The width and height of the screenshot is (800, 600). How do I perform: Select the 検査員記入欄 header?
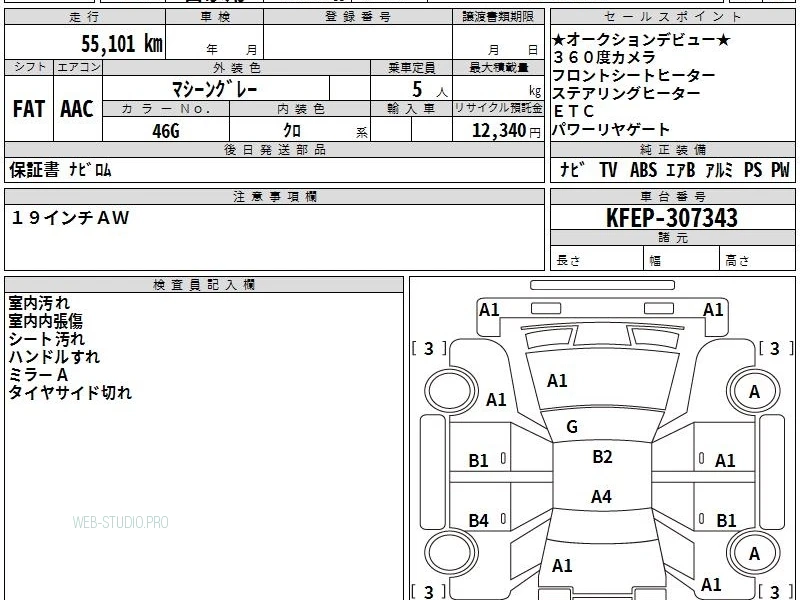[204, 285]
